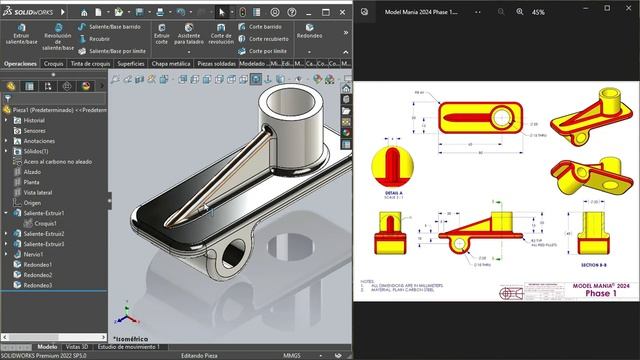Click Zoom to fit in view toolbar
This screenshot has width=640, height=360.
coord(115,79)
